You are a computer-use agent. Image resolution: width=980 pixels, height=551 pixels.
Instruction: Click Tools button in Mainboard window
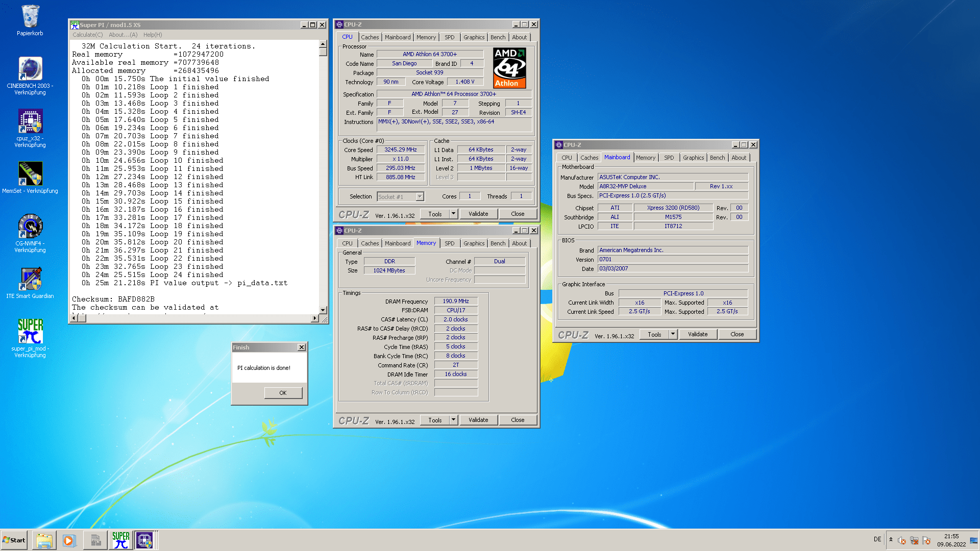(654, 335)
